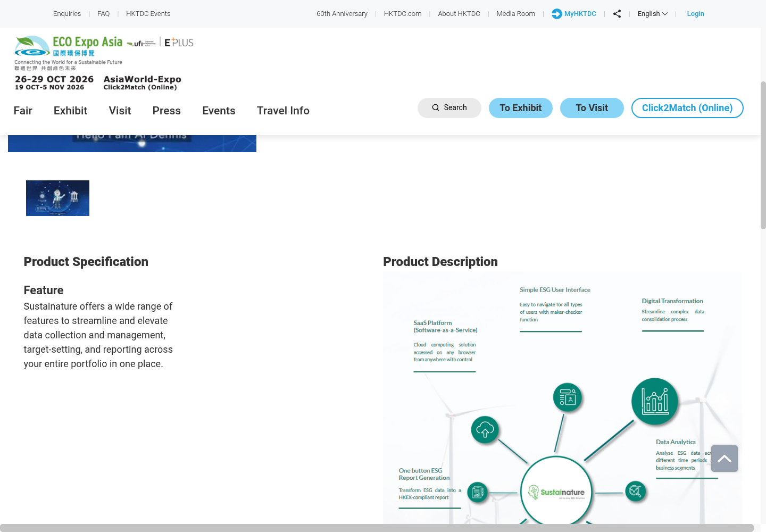Click the To Visit button
This screenshot has height=532, width=766.
(592, 108)
